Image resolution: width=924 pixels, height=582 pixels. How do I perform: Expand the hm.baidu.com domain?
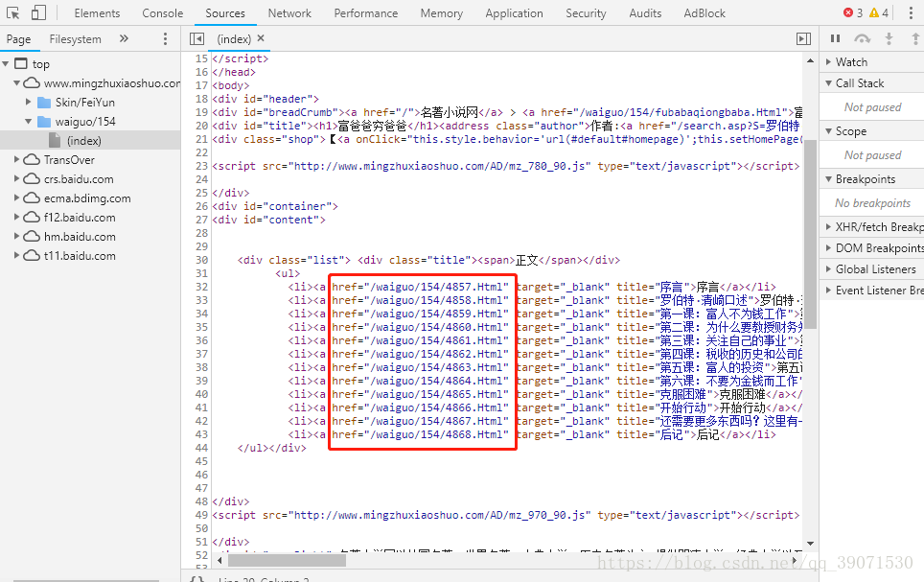pyautogui.click(x=17, y=237)
